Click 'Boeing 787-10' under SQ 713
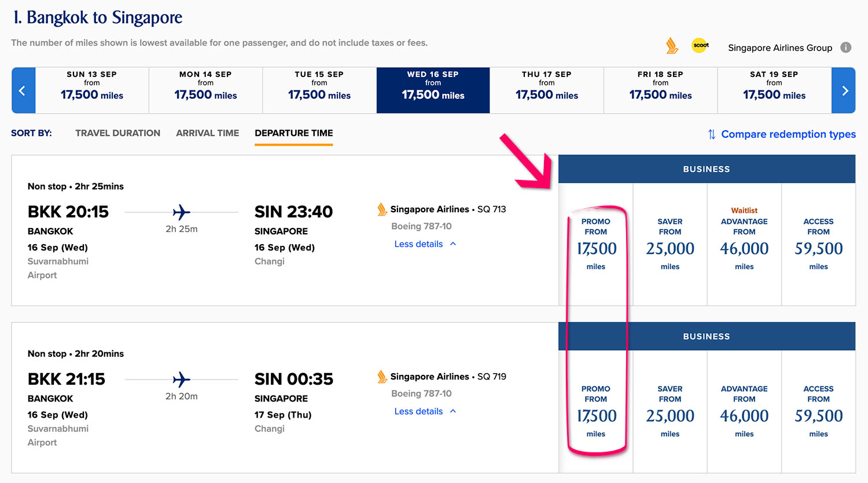The height and width of the screenshot is (483, 868). [421, 226]
